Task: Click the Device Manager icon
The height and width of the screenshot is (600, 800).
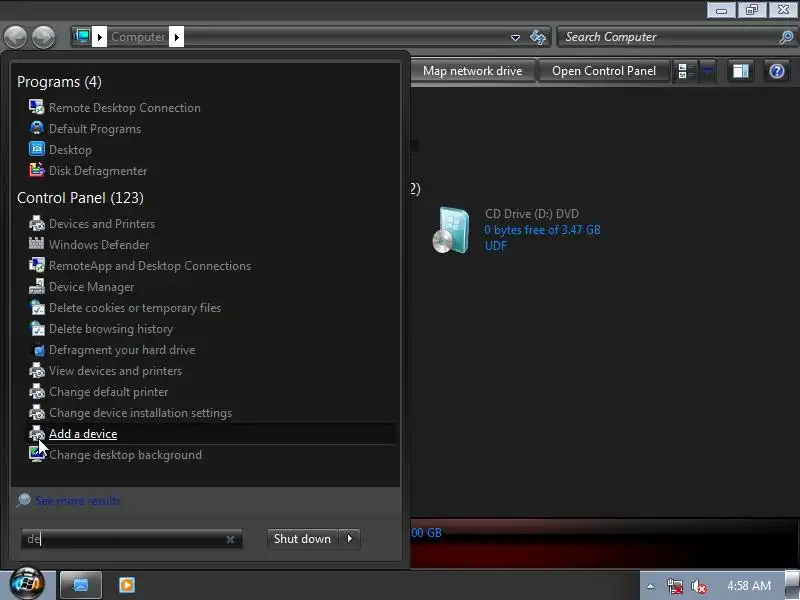Action: (36, 286)
